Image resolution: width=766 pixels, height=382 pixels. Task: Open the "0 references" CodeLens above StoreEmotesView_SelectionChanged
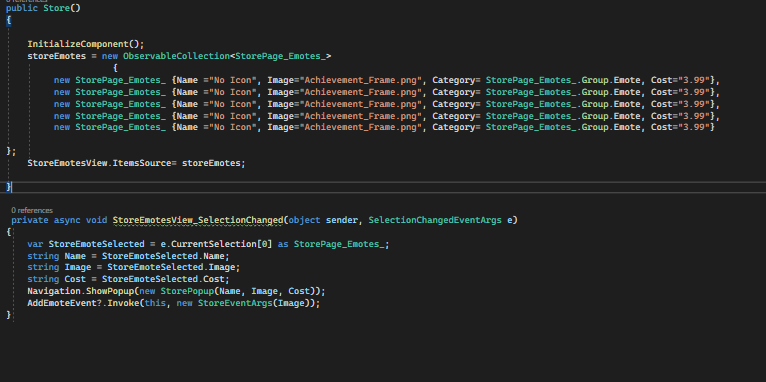32,210
